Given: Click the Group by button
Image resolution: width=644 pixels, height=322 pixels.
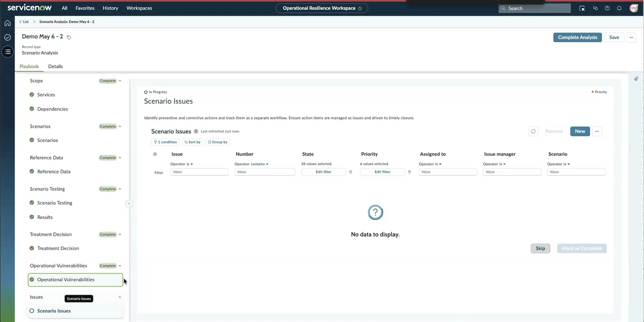Looking at the screenshot, I should point(218,142).
